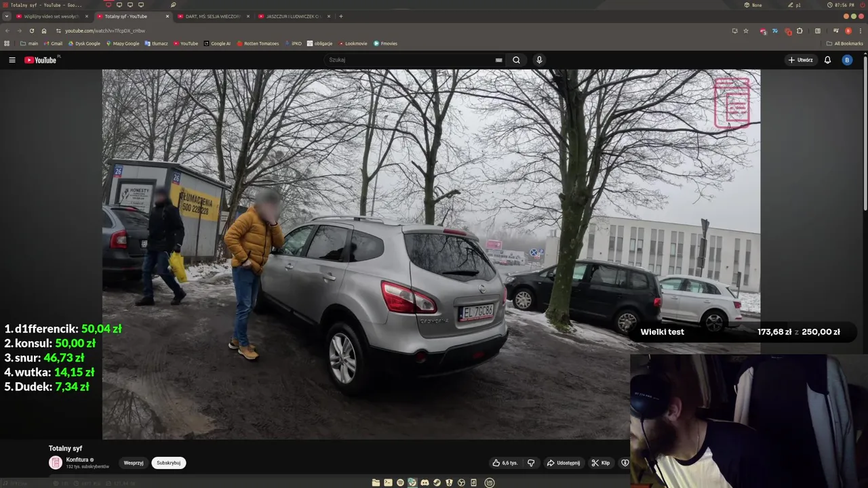The height and width of the screenshot is (488, 868).
Task: Go back in browser history
Action: [x=7, y=30]
